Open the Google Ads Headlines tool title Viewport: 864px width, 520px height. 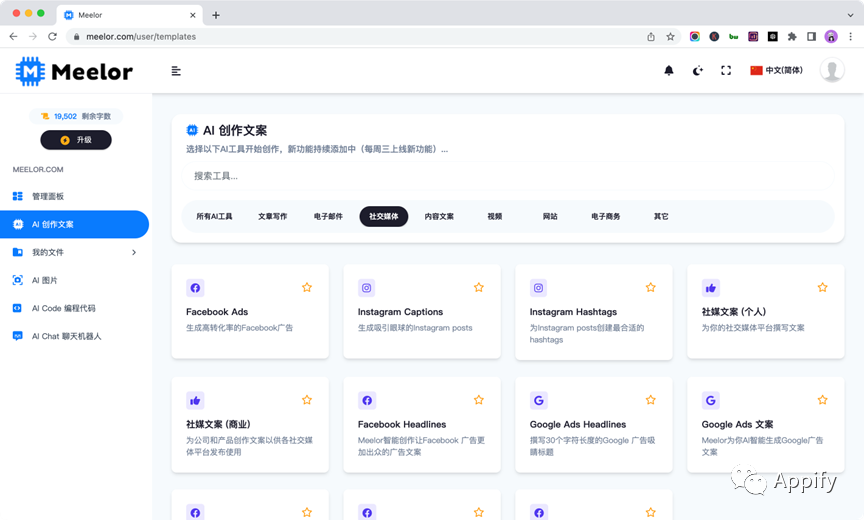point(578,424)
